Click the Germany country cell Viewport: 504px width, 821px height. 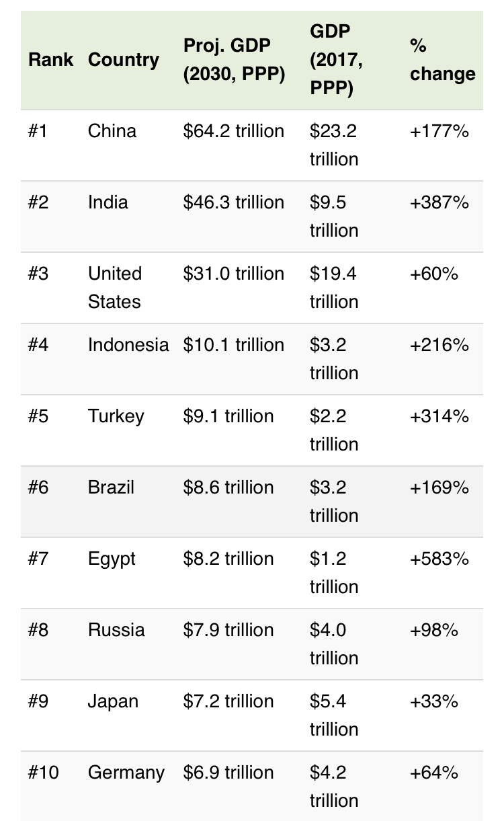(126, 773)
